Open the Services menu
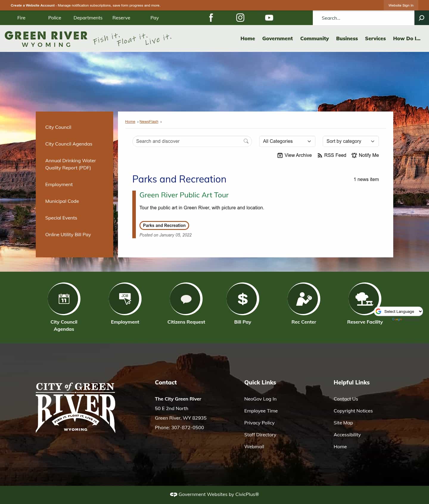429x504 pixels. 375,38
